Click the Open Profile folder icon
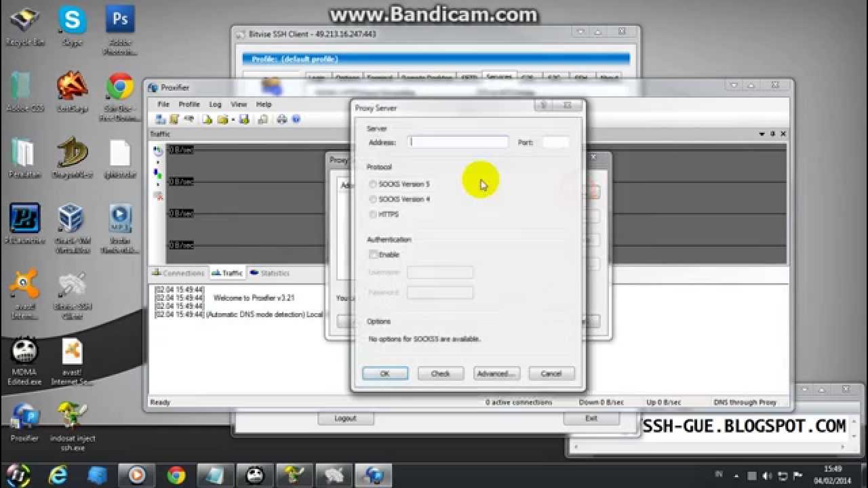Image resolution: width=868 pixels, height=488 pixels. tap(222, 119)
